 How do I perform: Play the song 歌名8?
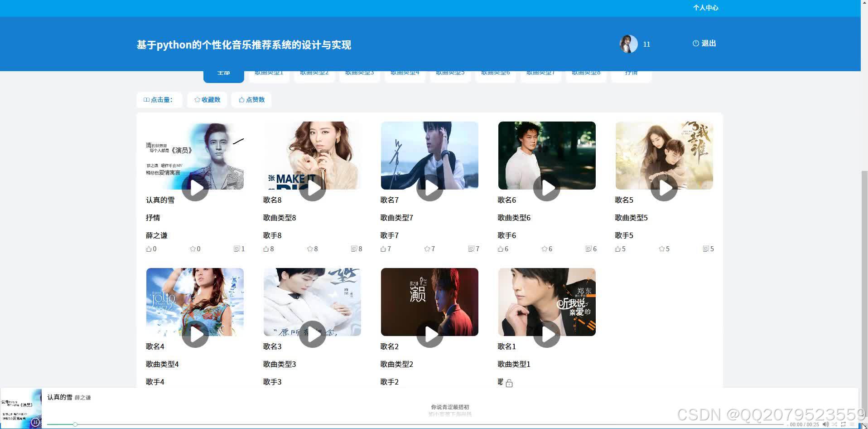point(313,188)
